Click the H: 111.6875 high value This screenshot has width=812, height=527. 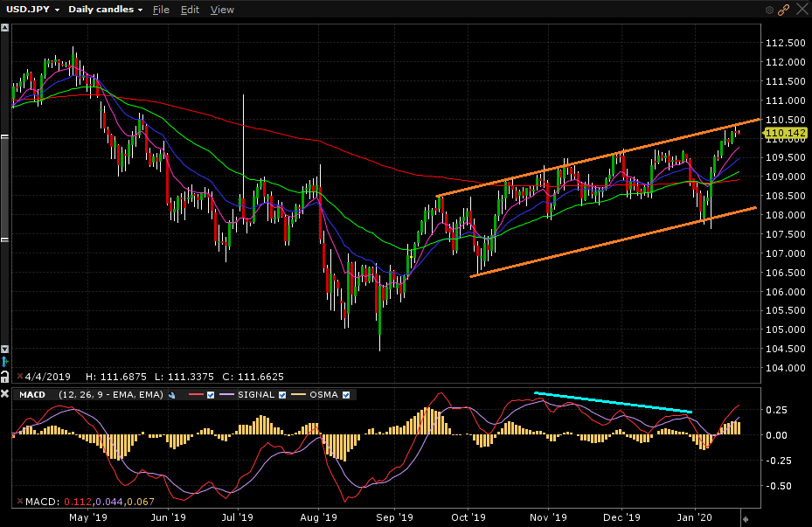click(116, 377)
